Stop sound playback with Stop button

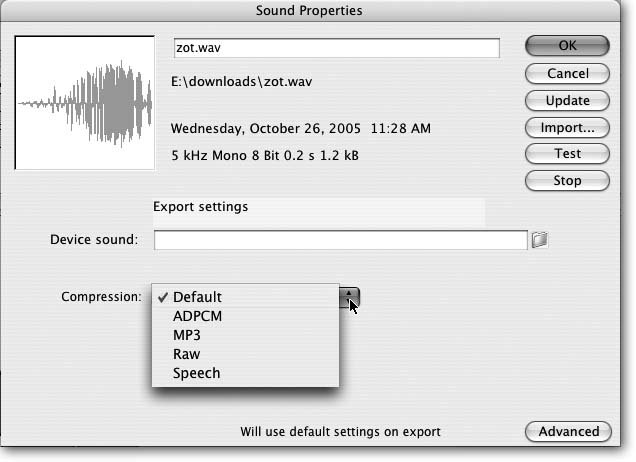click(567, 181)
